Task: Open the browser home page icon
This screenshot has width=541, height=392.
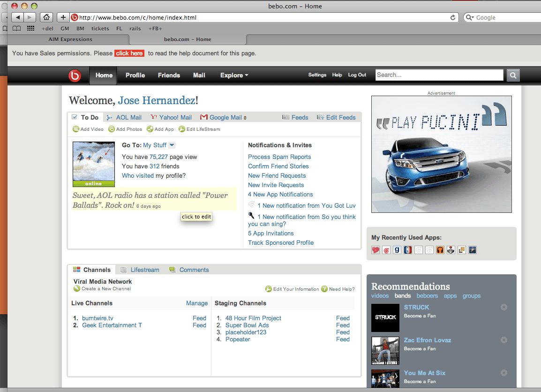Action: point(46,17)
